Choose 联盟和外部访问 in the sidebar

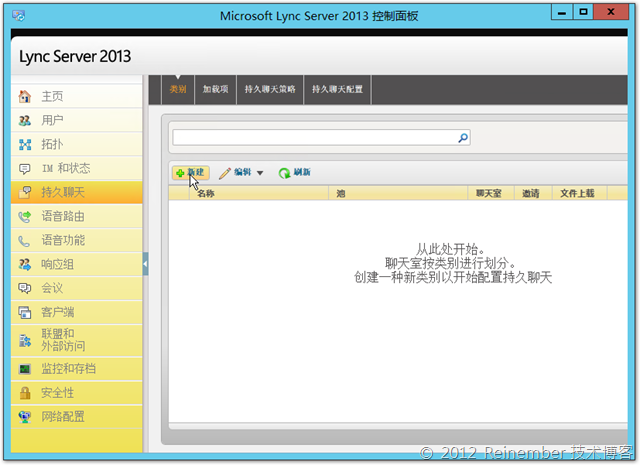pyautogui.click(x=77, y=340)
